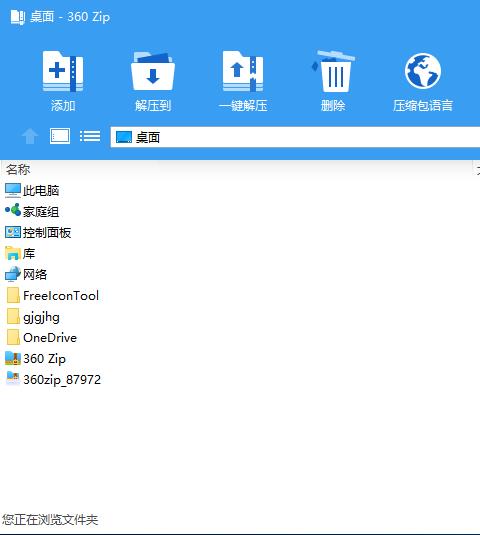Select the 控制面板 control panel icon
Screen dimensions: 480x535
click(x=13, y=232)
